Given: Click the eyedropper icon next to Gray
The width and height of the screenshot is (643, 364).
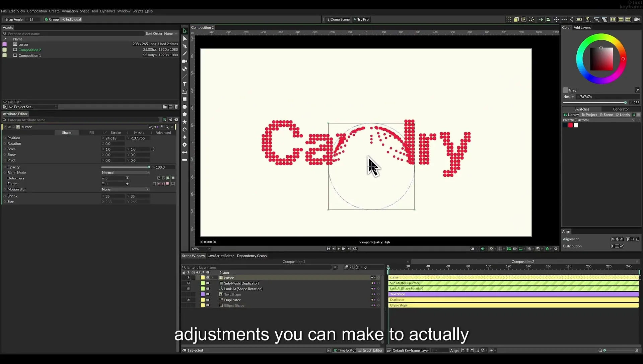Looking at the screenshot, I should [x=637, y=90].
